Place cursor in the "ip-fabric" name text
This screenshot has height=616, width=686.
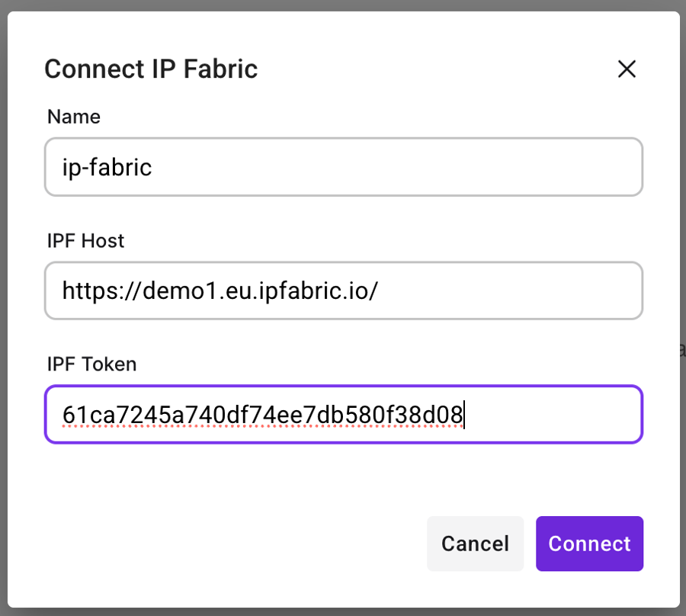coord(107,167)
